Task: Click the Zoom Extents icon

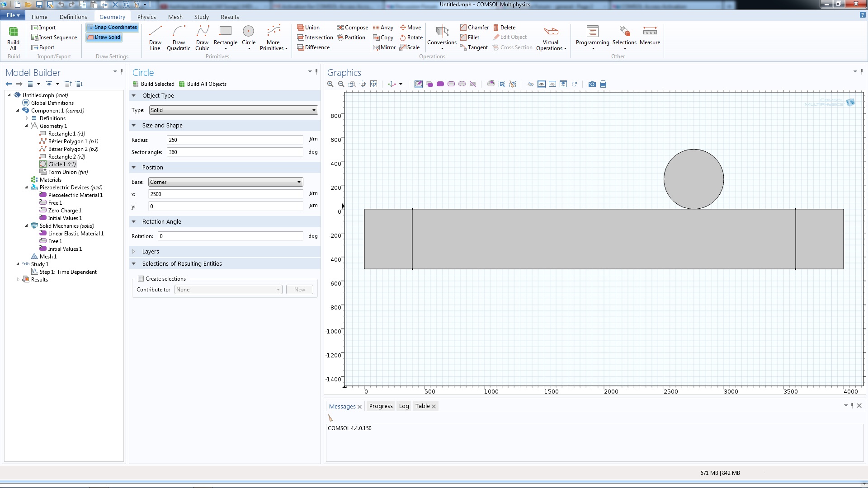Action: coord(373,84)
